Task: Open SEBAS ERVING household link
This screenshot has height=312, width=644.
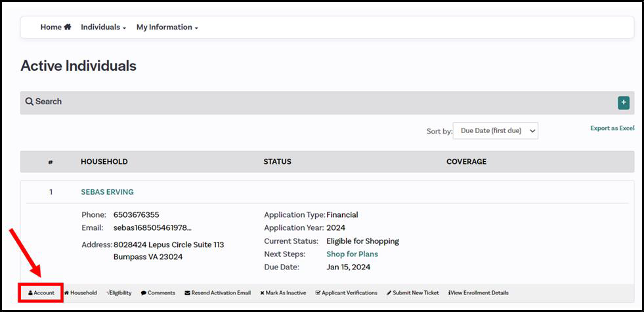Action: click(x=107, y=192)
